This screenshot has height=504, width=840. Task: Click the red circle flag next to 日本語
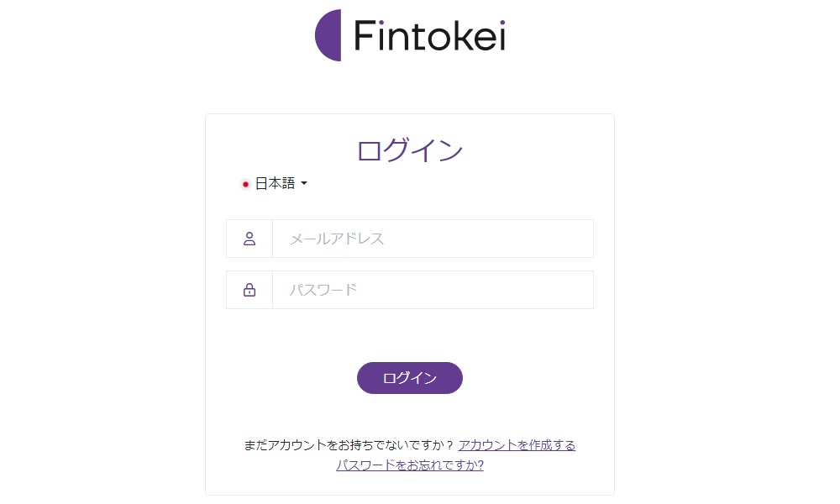point(244,183)
